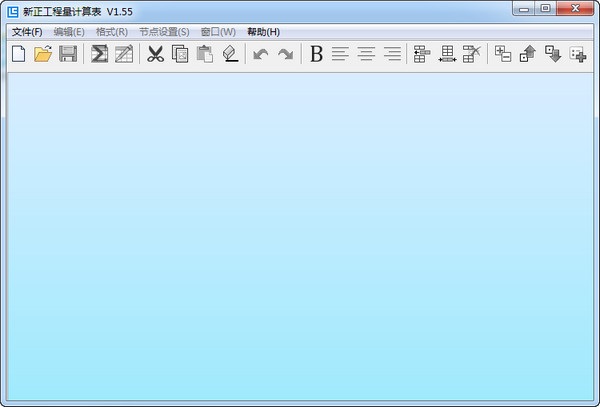Click the add node plus icon
This screenshot has height=407, width=600.
point(578,54)
